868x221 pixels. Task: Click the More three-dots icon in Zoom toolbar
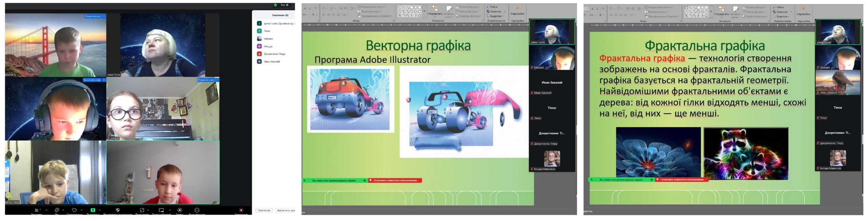[x=197, y=211]
